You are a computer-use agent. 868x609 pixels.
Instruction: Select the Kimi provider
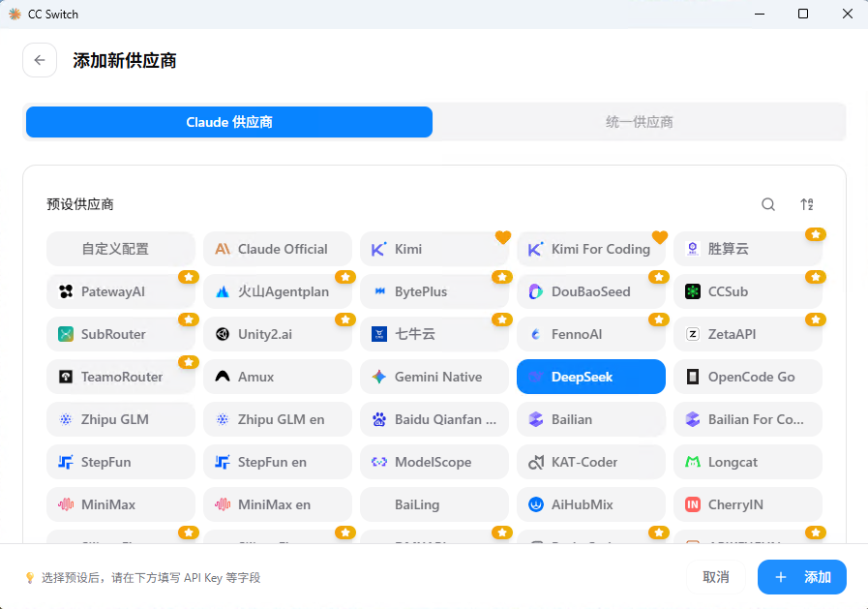click(x=434, y=249)
